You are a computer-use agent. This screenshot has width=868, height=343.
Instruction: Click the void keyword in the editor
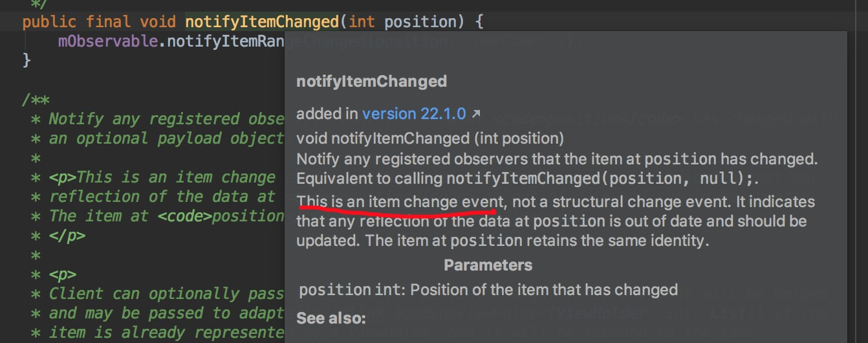157,21
